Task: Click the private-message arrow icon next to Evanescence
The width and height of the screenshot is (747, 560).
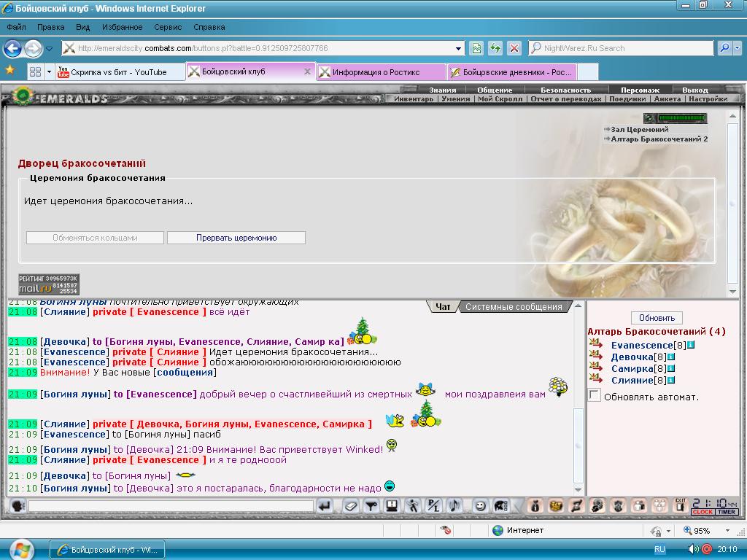Action: click(x=595, y=343)
